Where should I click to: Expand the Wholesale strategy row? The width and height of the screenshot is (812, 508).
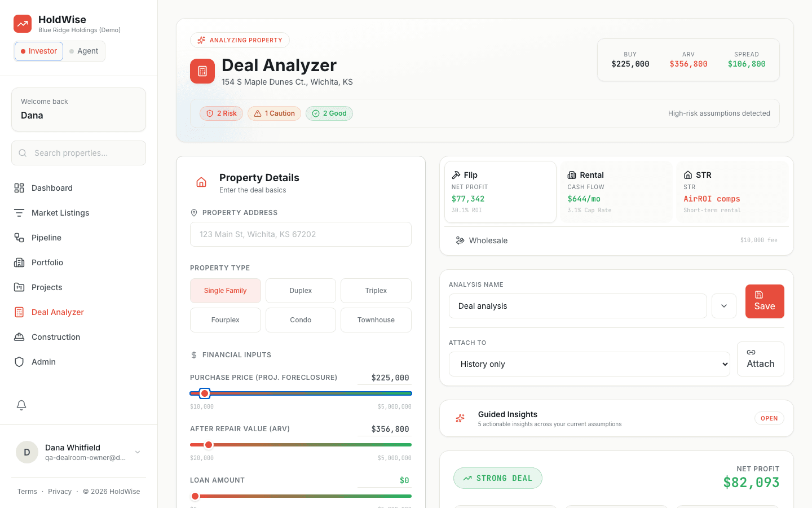point(616,240)
